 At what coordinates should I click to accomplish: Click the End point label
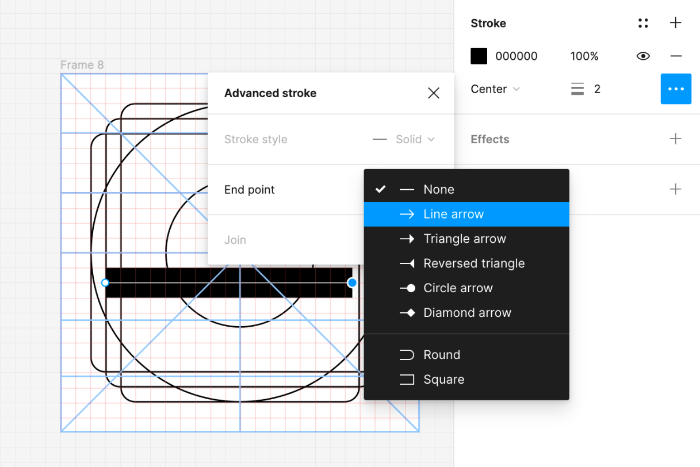coord(249,190)
